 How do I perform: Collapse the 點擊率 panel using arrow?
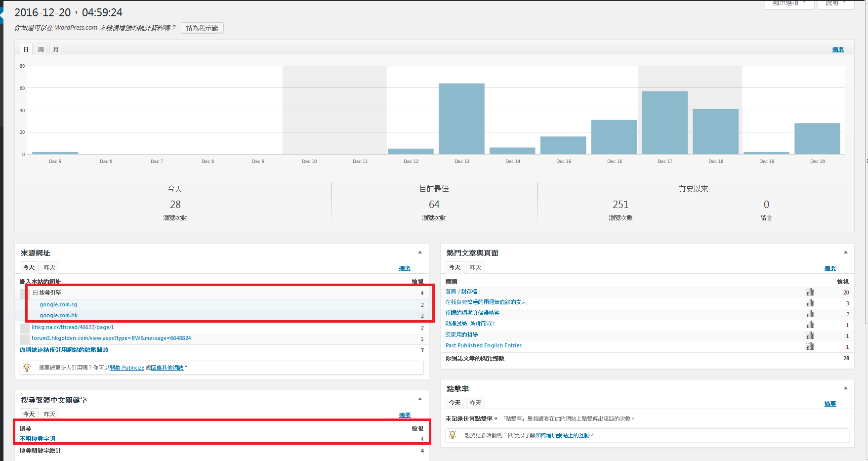coord(846,388)
